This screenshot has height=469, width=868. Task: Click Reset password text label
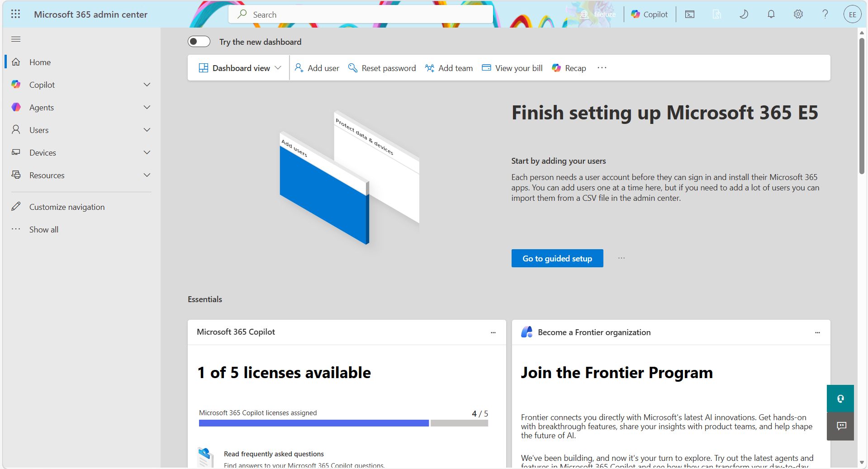coord(389,68)
